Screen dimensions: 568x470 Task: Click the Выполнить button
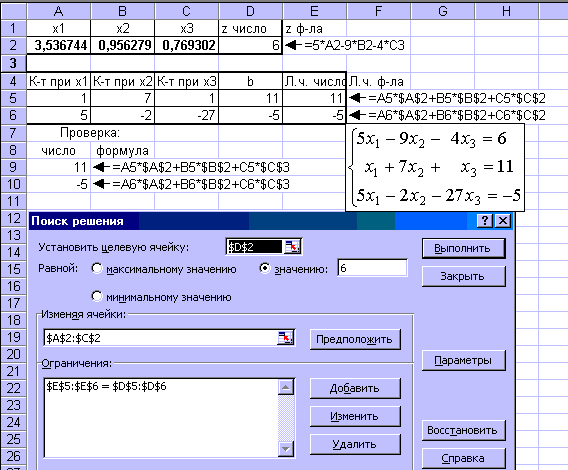click(x=463, y=249)
